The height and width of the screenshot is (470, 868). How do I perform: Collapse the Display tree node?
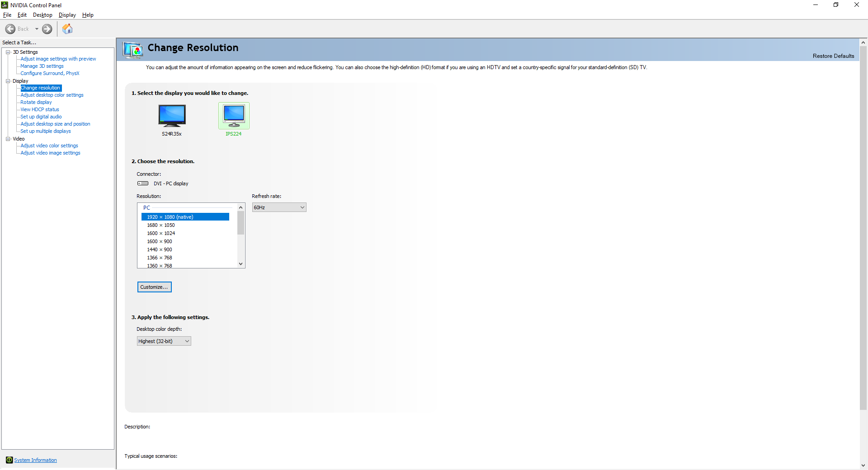(x=8, y=81)
